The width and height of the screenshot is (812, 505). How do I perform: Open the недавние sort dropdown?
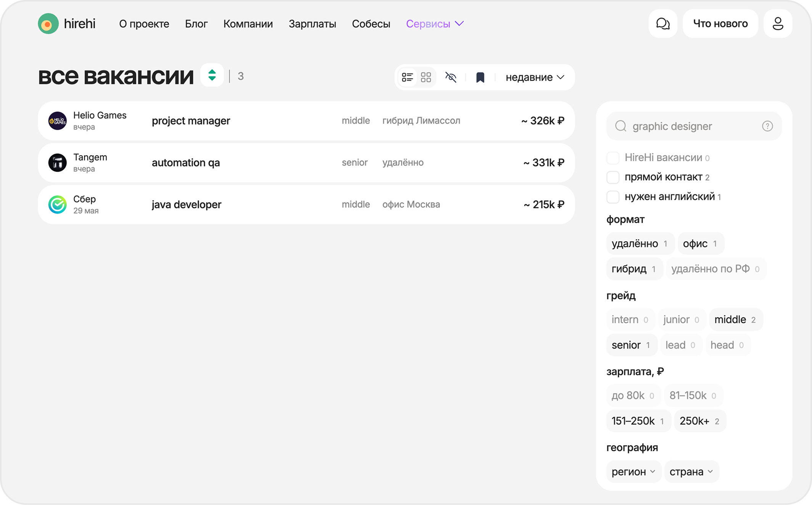tap(535, 77)
